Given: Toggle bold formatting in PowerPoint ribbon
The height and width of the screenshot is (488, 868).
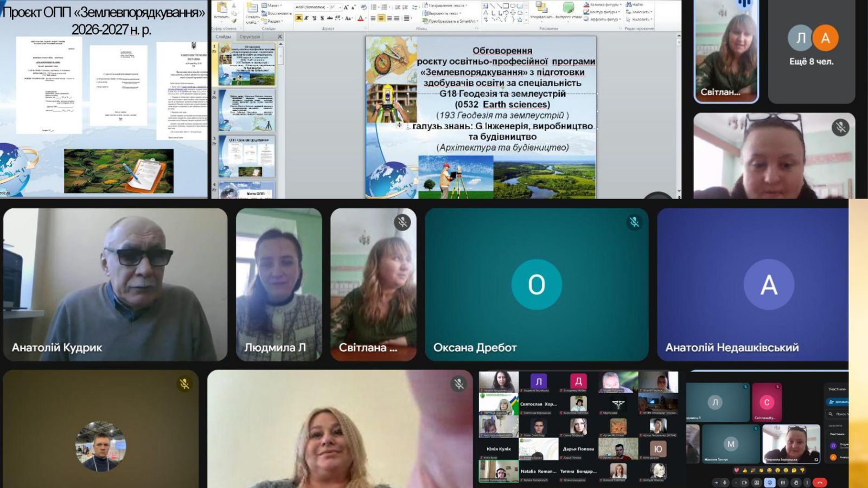Looking at the screenshot, I should [298, 18].
